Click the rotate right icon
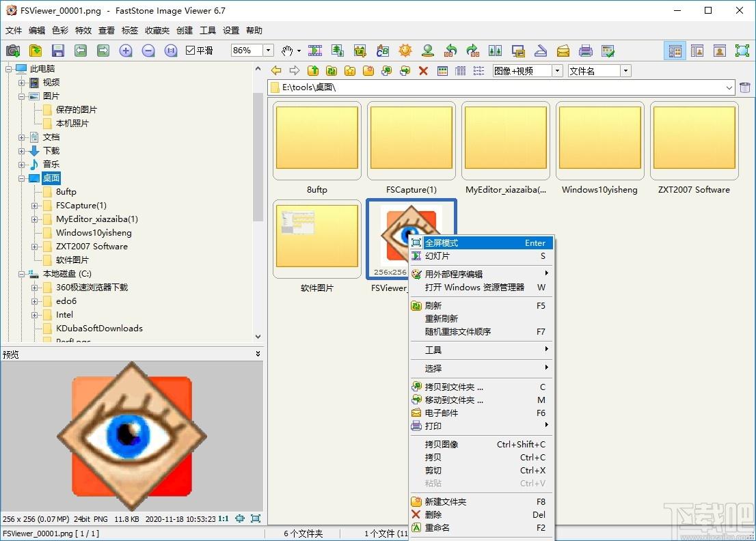 click(x=473, y=51)
